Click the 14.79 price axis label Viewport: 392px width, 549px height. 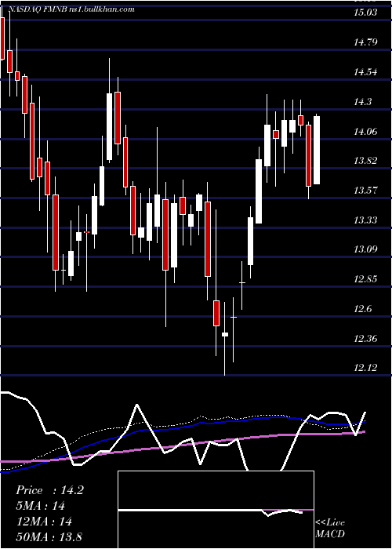pyautogui.click(x=366, y=42)
